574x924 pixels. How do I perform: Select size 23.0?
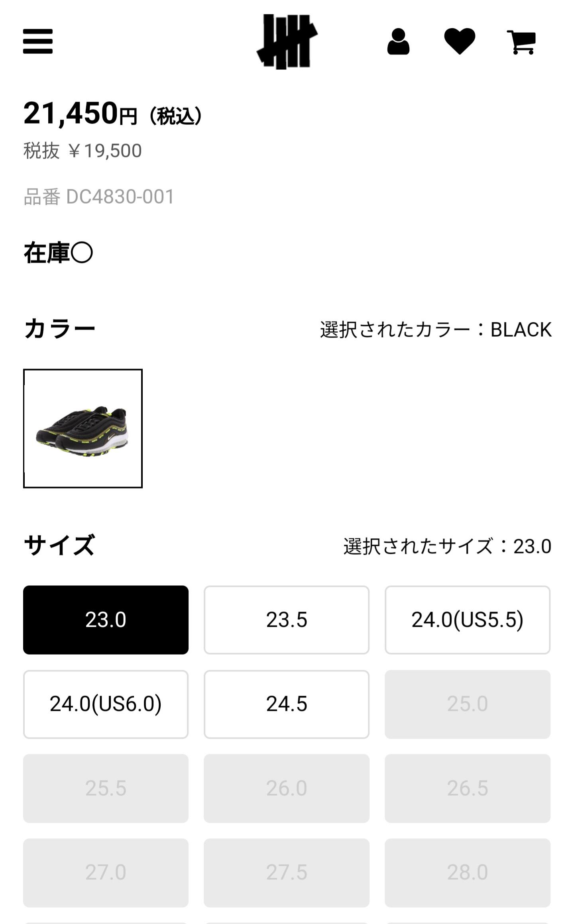[106, 620]
